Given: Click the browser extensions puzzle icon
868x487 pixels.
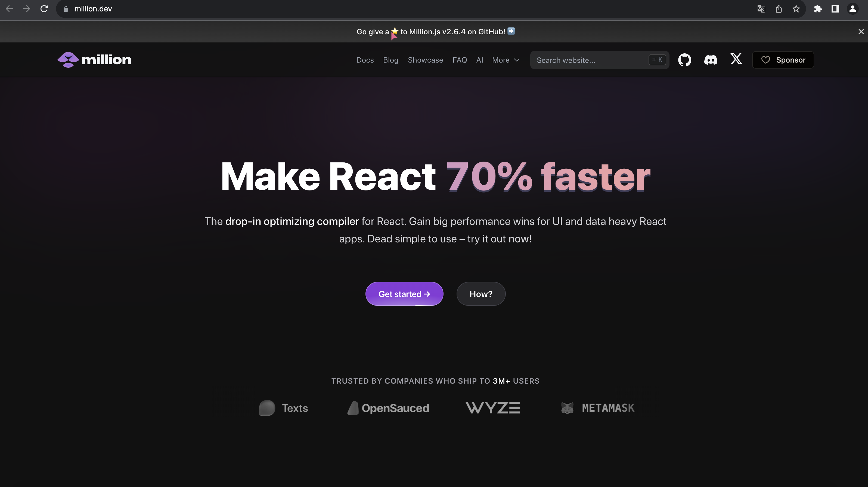Looking at the screenshot, I should pyautogui.click(x=817, y=8).
